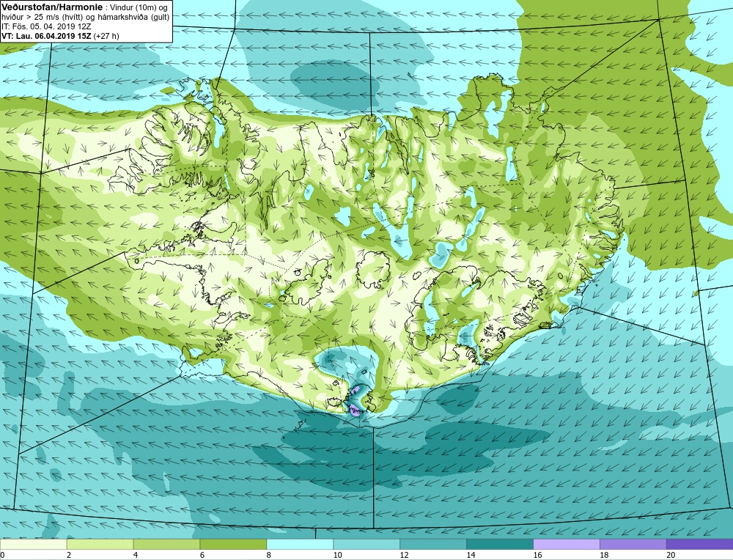Click the "4" label on the wind scale
This screenshot has height=560, width=733.
136,555
